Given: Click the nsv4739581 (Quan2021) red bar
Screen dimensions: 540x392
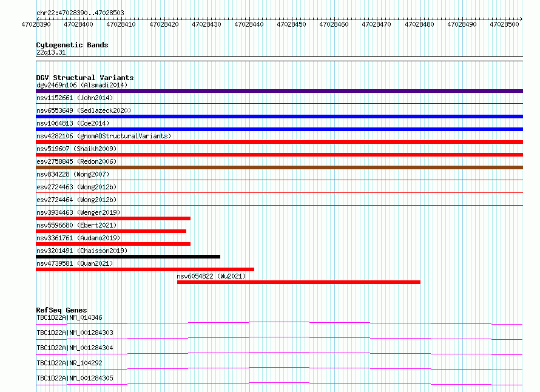Looking at the screenshot, I should click(x=145, y=269).
